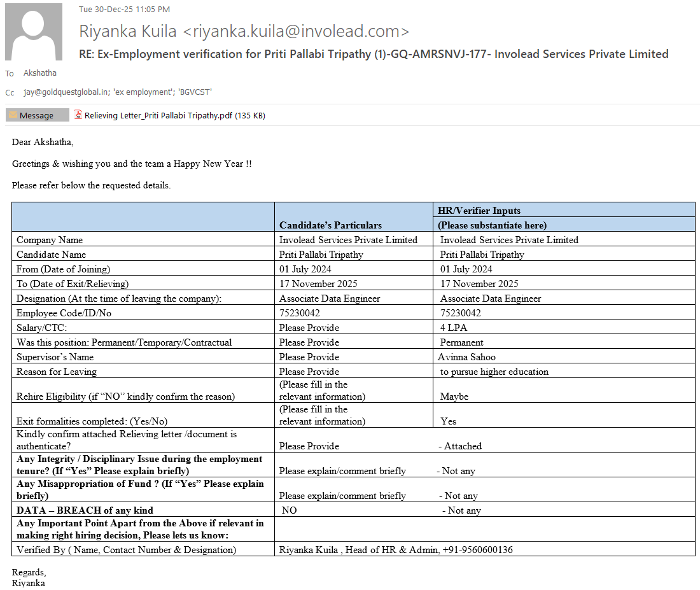Click the PDF icon of the attachment
Viewport: 700px width, 590px height.
click(x=78, y=115)
